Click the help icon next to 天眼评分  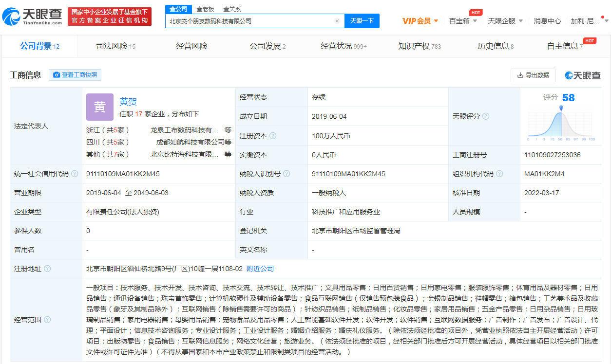[x=486, y=116]
